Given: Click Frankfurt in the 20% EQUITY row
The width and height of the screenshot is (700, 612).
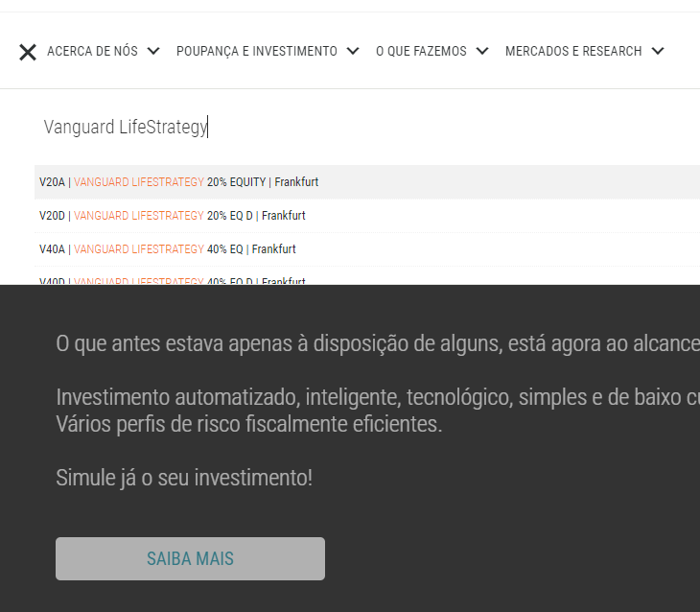Looking at the screenshot, I should 296,182.
